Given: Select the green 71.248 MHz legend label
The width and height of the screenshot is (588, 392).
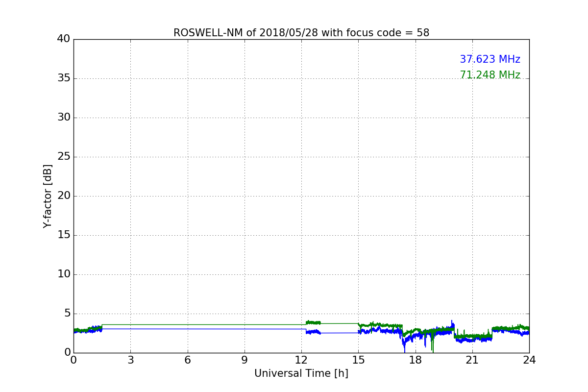Looking at the screenshot, I should [490, 75].
